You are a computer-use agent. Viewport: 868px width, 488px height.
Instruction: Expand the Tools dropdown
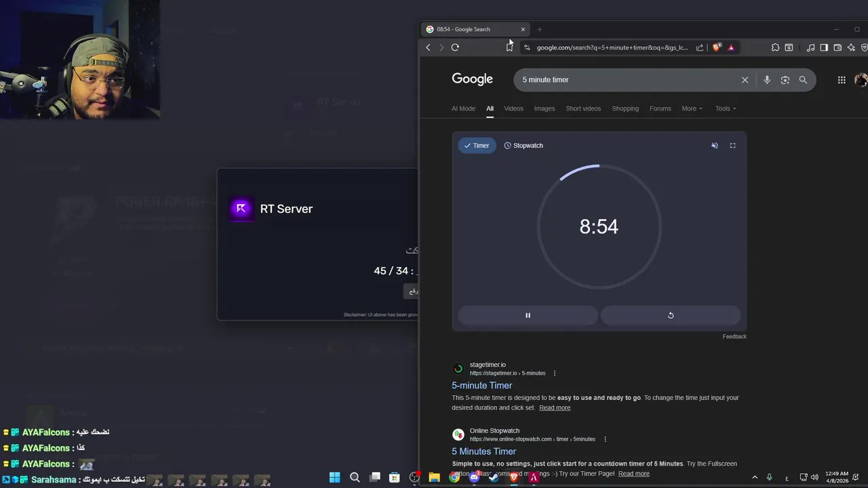click(x=725, y=108)
